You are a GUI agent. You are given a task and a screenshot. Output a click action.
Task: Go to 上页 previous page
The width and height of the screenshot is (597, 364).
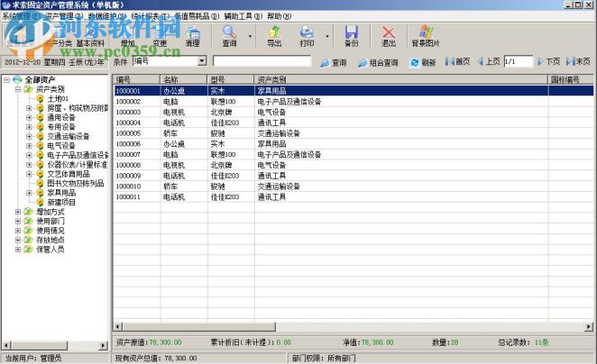point(489,61)
